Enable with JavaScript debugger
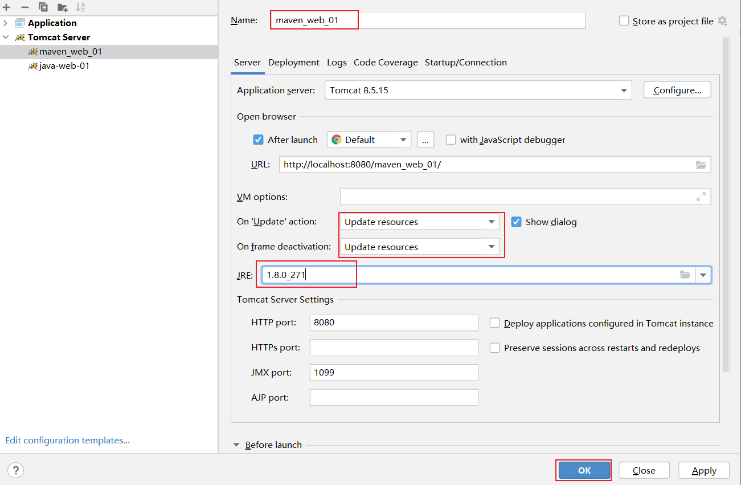This screenshot has height=485, width=742. click(450, 140)
